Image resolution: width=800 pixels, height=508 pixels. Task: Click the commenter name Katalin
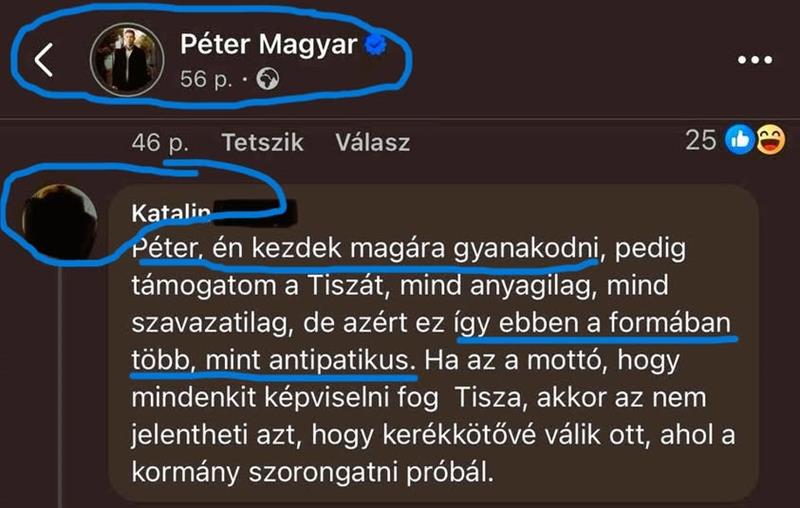(171, 213)
